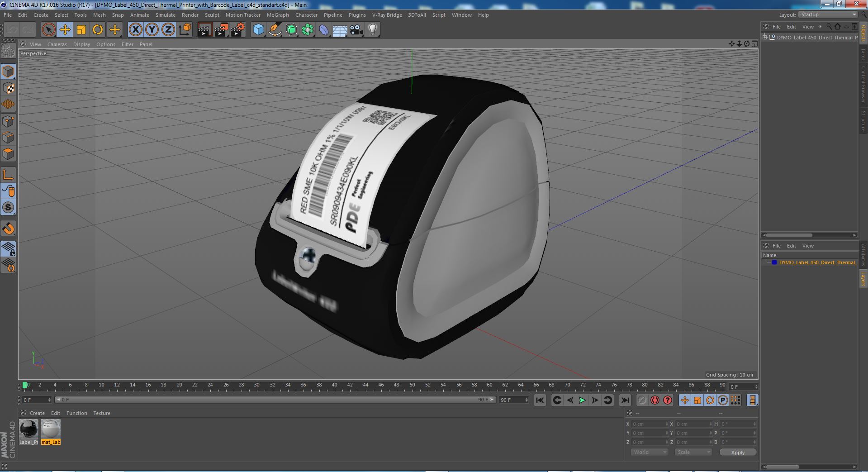This screenshot has width=868, height=472.
Task: Toggle X axis lock
Action: point(135,30)
